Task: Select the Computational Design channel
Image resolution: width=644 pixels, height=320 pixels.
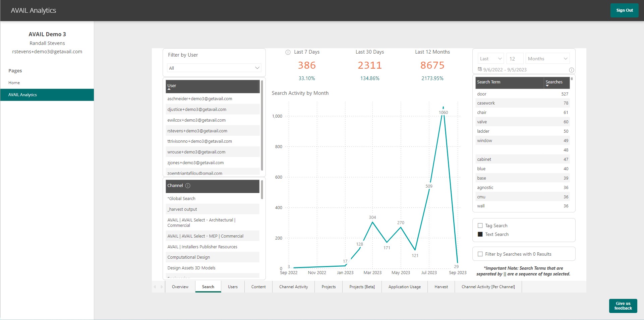Action: tap(213, 257)
